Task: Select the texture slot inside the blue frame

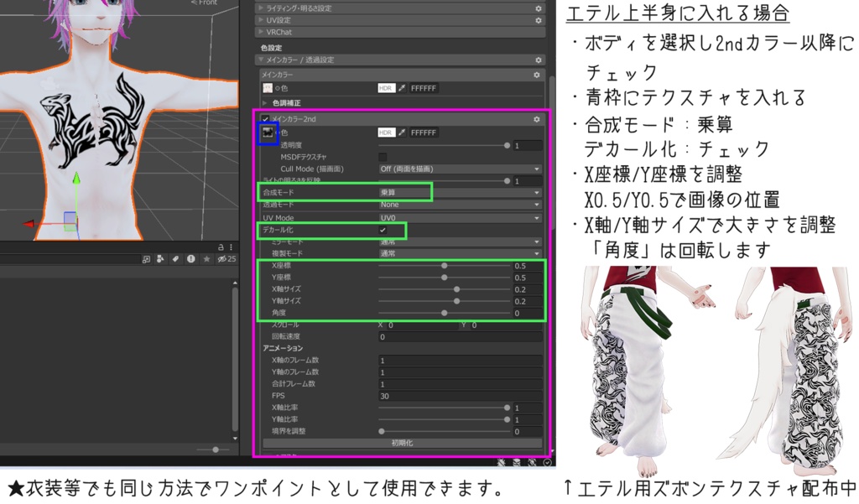Action: tap(268, 132)
